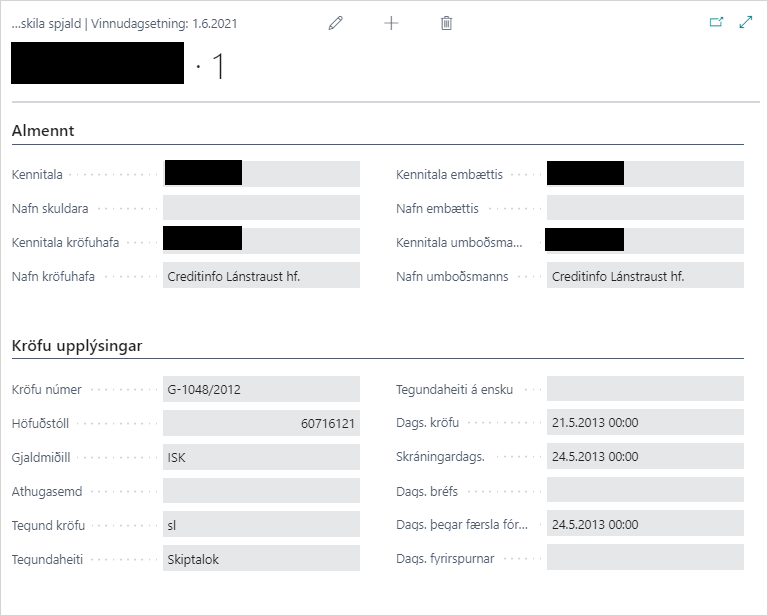This screenshot has height=616, width=768.
Task: Click the plus icon to create new record
Action: point(391,23)
